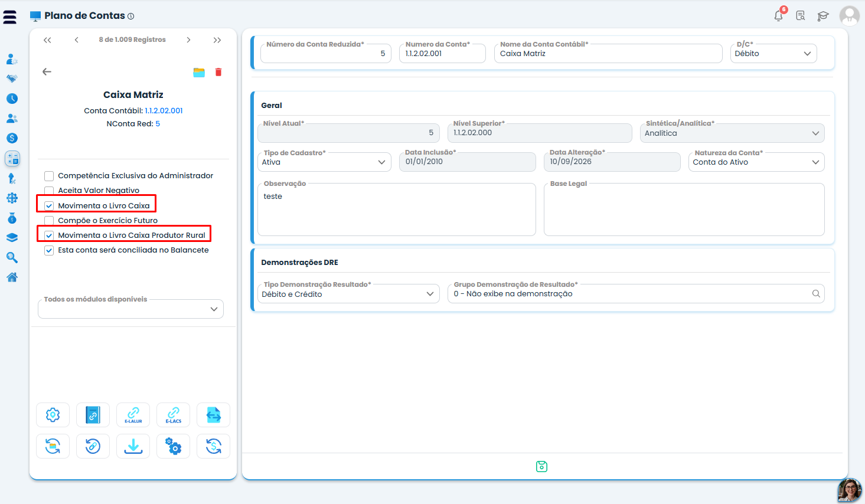The image size is (865, 504).
Task: Click the Observação text area
Action: pos(397,210)
